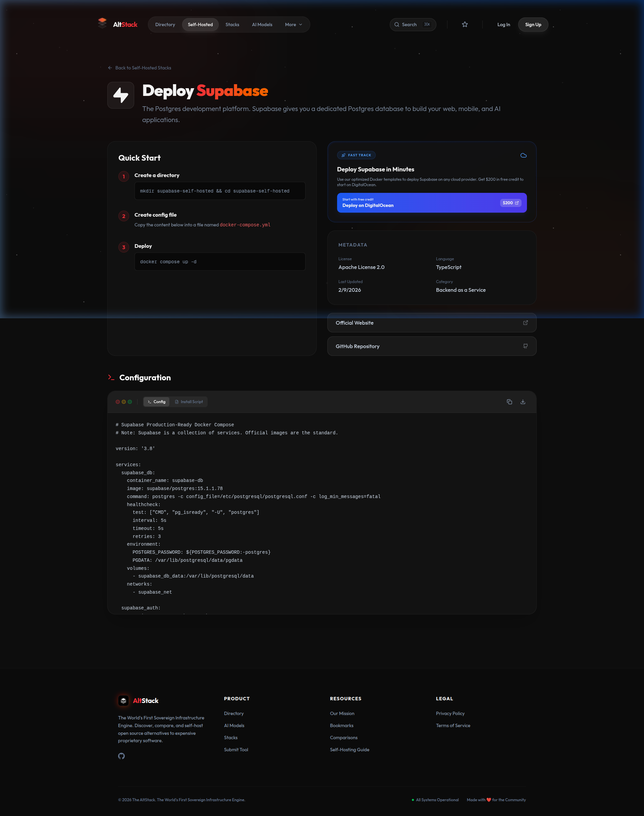Open the AI Models nav item
The height and width of the screenshot is (816, 644).
pos(262,24)
